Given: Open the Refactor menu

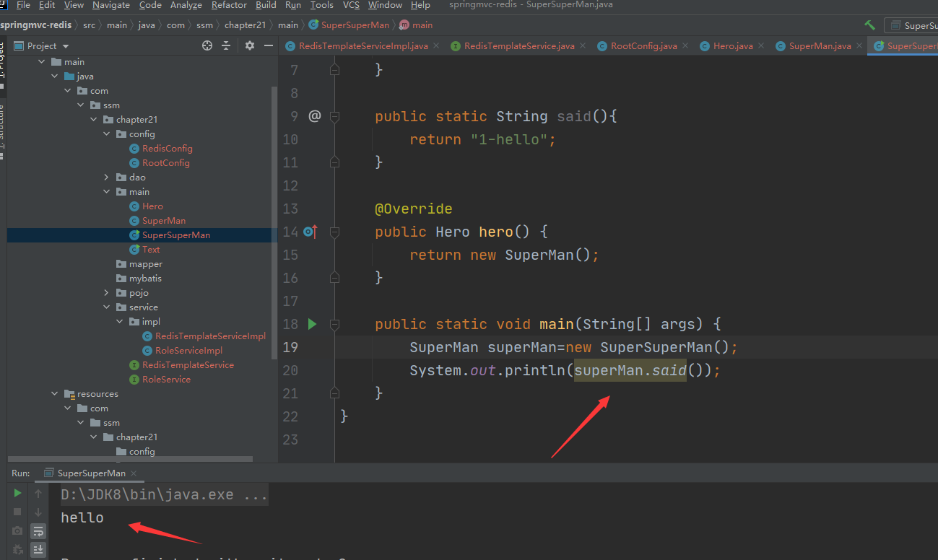Looking at the screenshot, I should click(229, 5).
